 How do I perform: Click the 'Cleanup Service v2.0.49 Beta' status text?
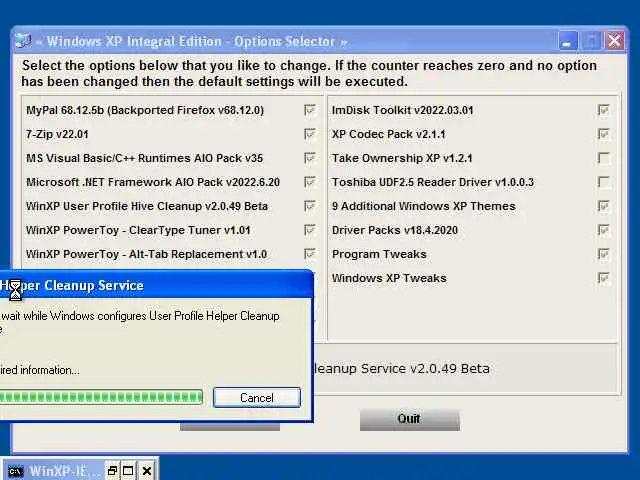(401, 369)
